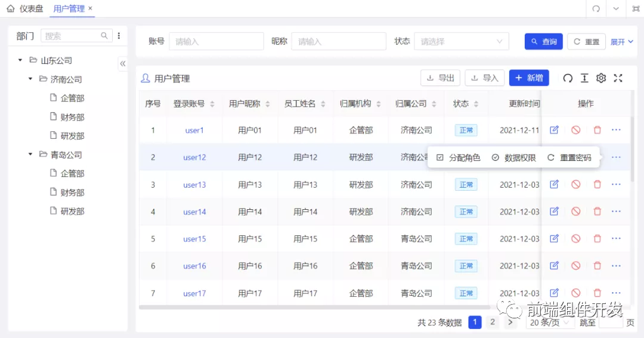Toggle table fullscreen icon
644x338 pixels.
pyautogui.click(x=618, y=78)
